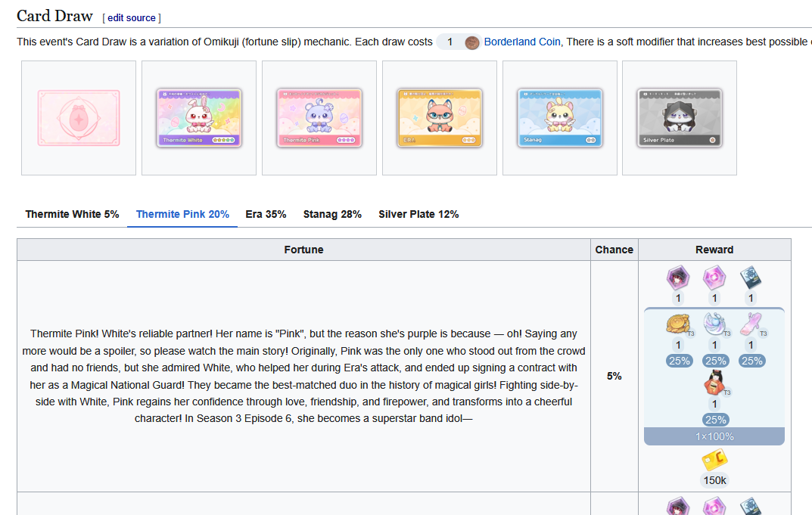The height and width of the screenshot is (515, 812).
Task: Open the gray Silver Plate card image
Action: [680, 118]
